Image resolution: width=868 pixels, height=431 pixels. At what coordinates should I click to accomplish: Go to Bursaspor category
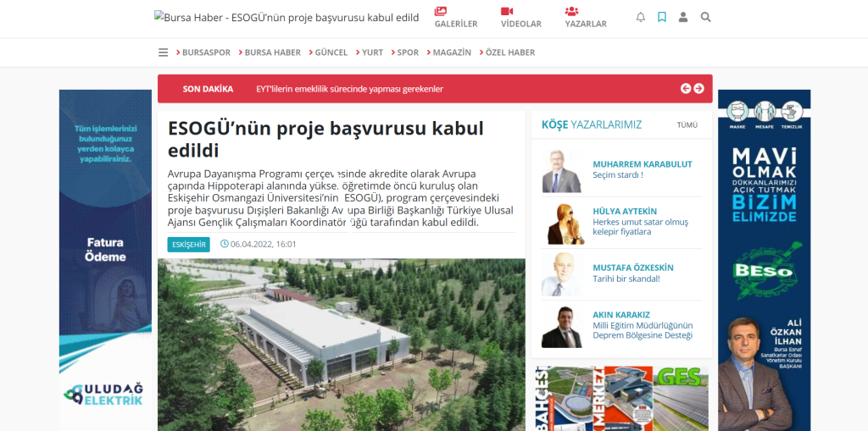[203, 52]
